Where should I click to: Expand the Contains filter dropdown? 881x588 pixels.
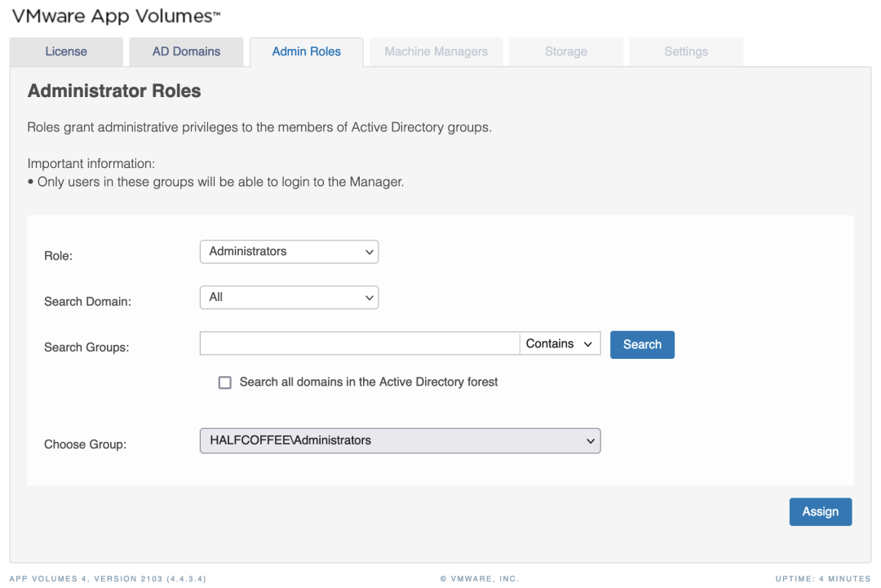560,344
